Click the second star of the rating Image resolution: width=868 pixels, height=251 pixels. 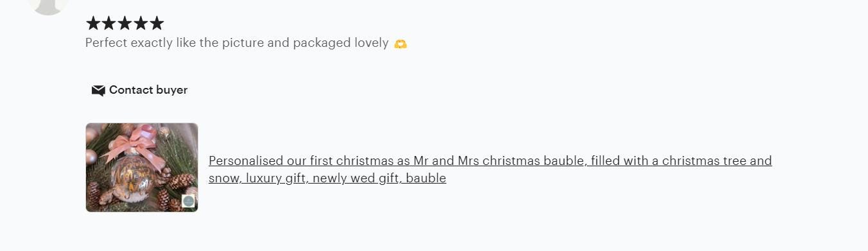(109, 24)
